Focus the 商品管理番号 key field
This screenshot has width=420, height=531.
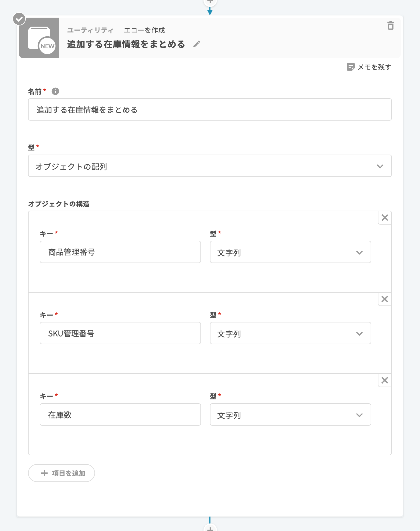coord(120,252)
